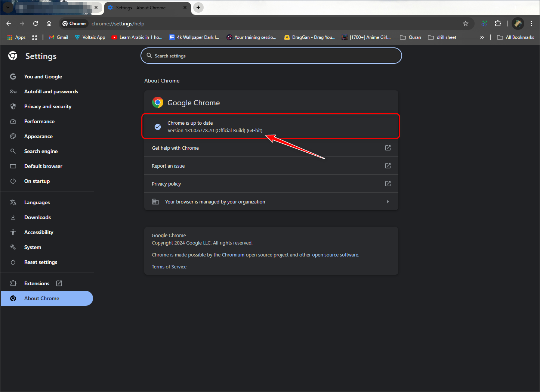Go to Languages settings

click(x=37, y=202)
